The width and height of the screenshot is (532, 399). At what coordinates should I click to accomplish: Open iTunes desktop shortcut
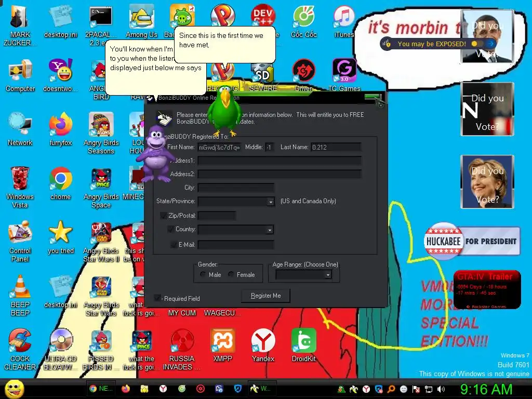pyautogui.click(x=344, y=22)
